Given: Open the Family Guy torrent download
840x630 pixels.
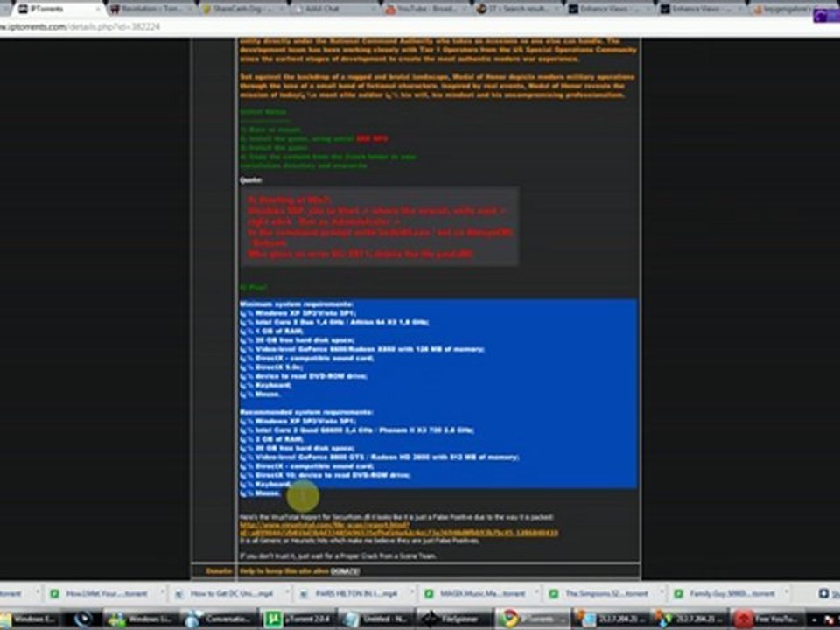Looking at the screenshot, I should point(724,593).
